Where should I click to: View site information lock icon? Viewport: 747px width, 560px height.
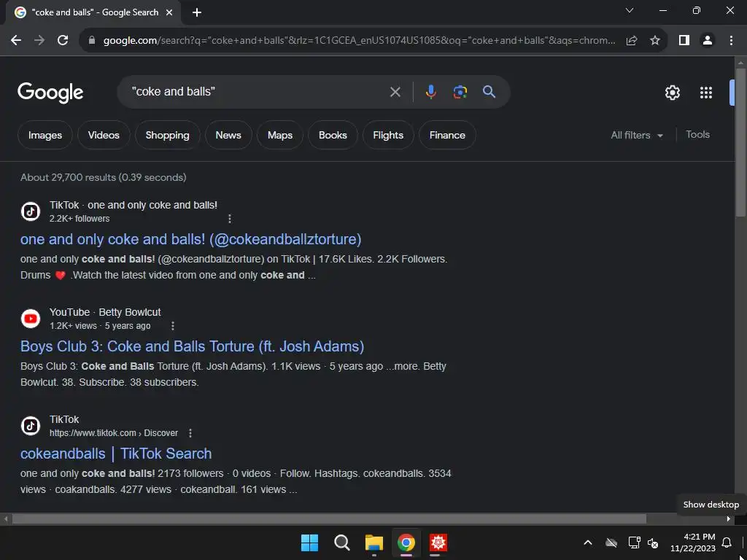click(x=92, y=41)
